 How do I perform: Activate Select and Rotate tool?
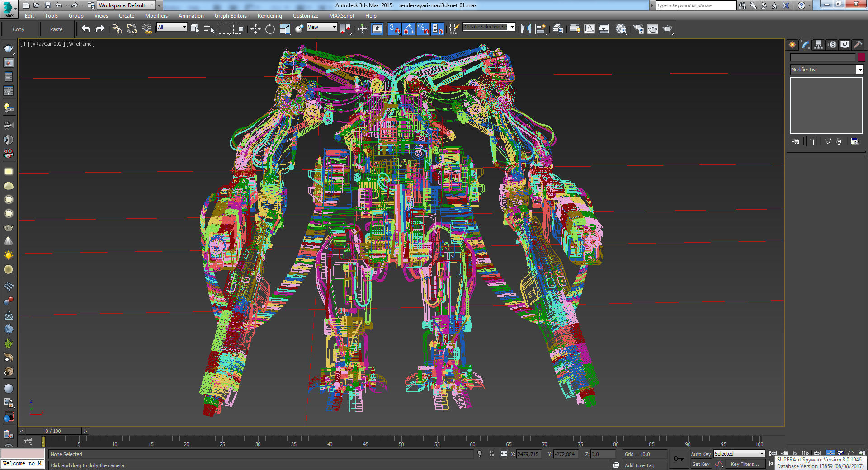pos(270,29)
